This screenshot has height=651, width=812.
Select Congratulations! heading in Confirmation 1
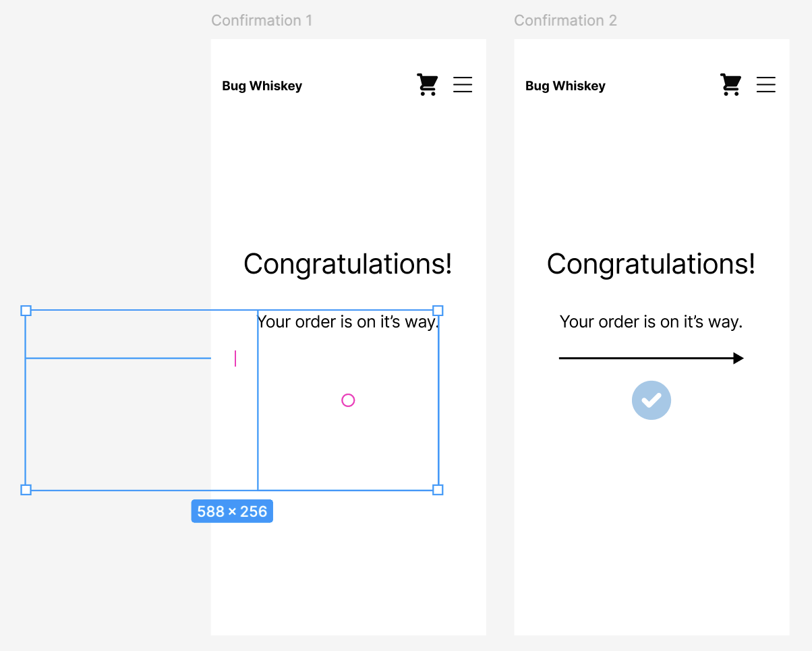coord(348,264)
